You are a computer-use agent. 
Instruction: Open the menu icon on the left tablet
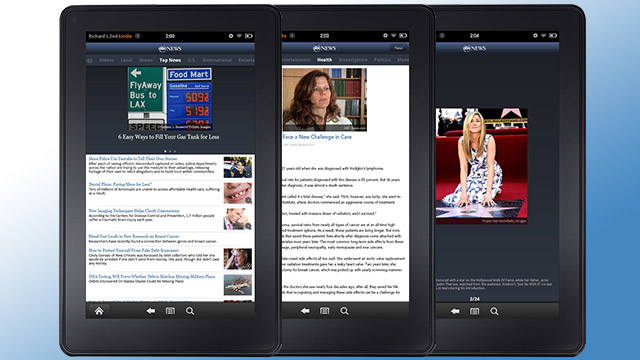pos(170,311)
